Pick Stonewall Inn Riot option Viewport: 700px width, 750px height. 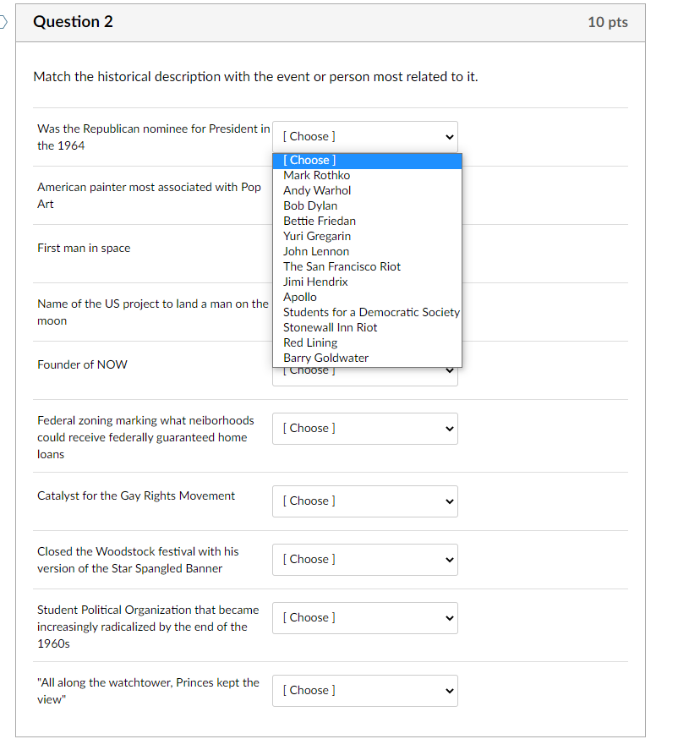tap(367, 327)
